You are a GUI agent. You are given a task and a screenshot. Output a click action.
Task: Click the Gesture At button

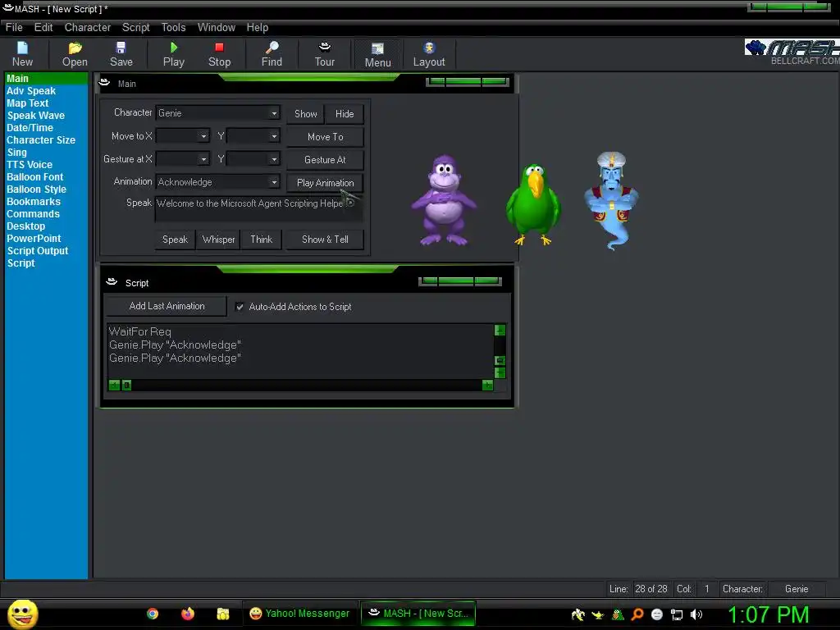(x=325, y=160)
